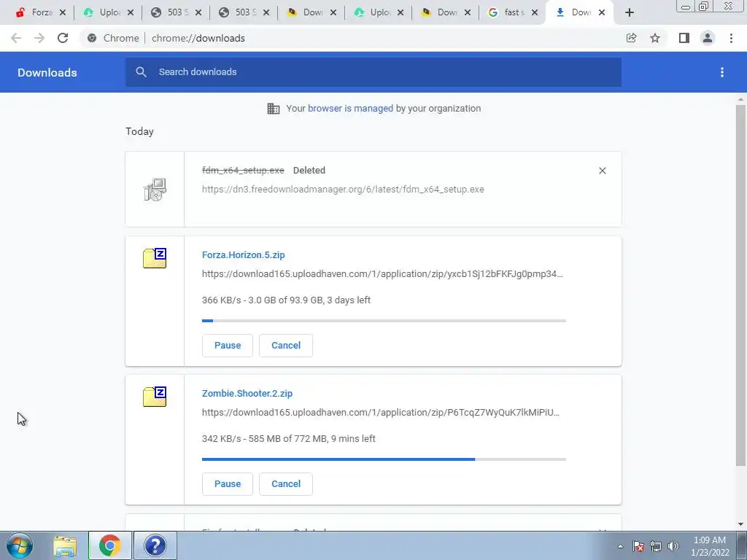Open the Windows Start menu
This screenshot has width=747, height=560.
[20, 545]
